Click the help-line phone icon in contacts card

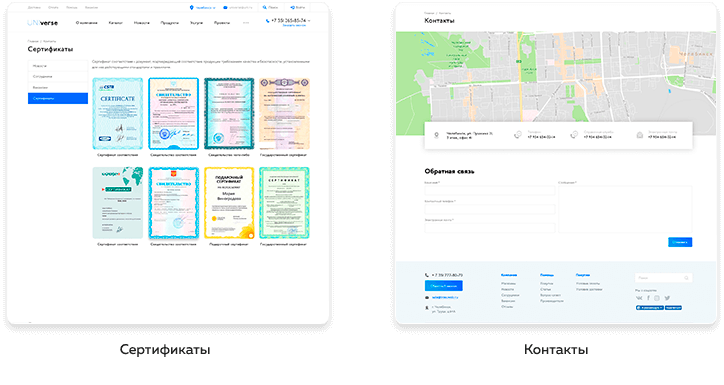(x=574, y=135)
